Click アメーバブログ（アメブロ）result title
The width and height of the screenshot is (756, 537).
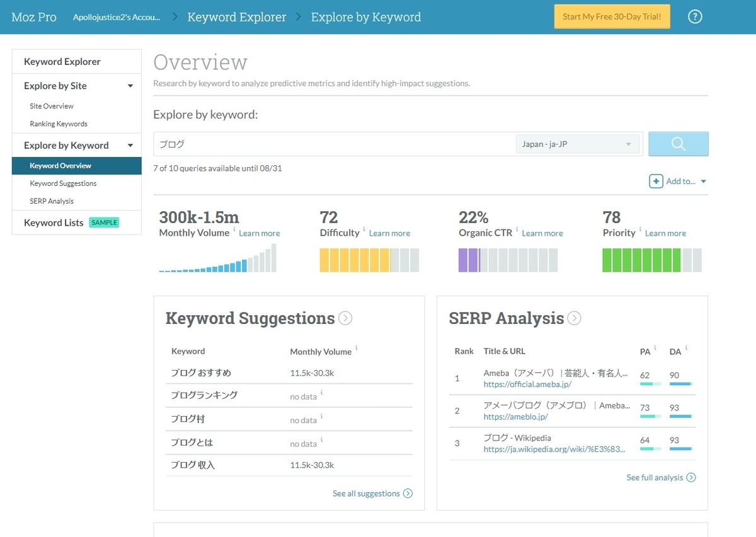557,406
